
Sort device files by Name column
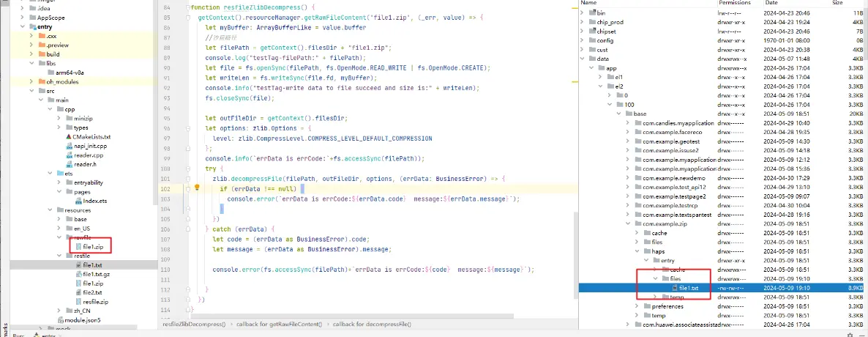click(588, 4)
